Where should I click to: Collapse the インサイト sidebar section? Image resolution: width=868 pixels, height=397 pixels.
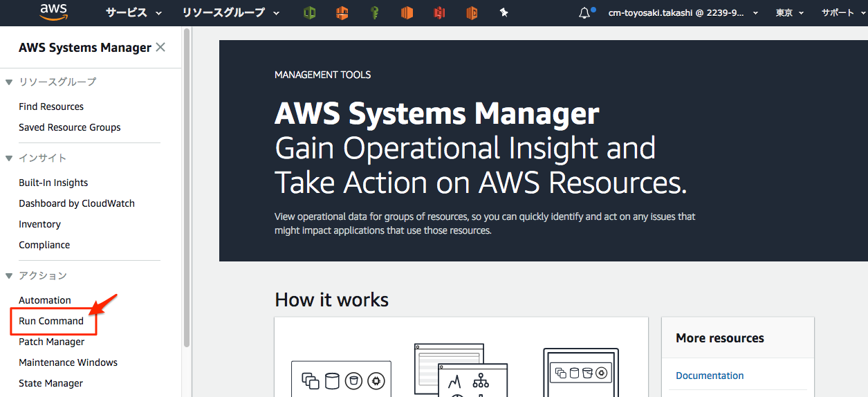click(x=9, y=158)
